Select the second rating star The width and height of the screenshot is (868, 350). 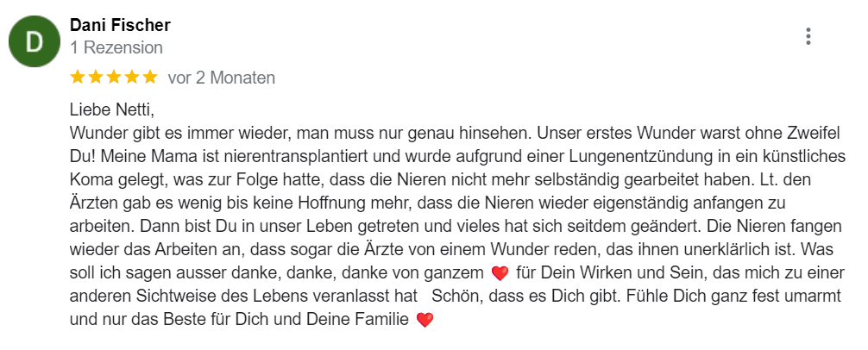pos(97,78)
